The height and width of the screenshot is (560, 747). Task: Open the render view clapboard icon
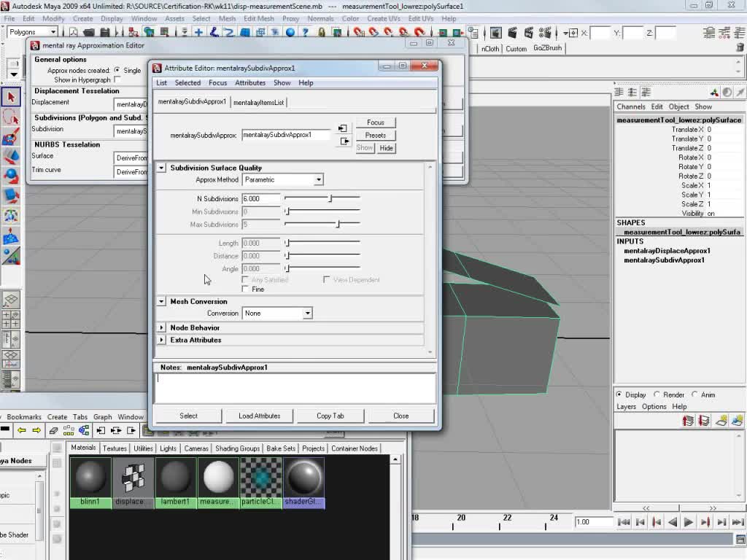coord(496,32)
